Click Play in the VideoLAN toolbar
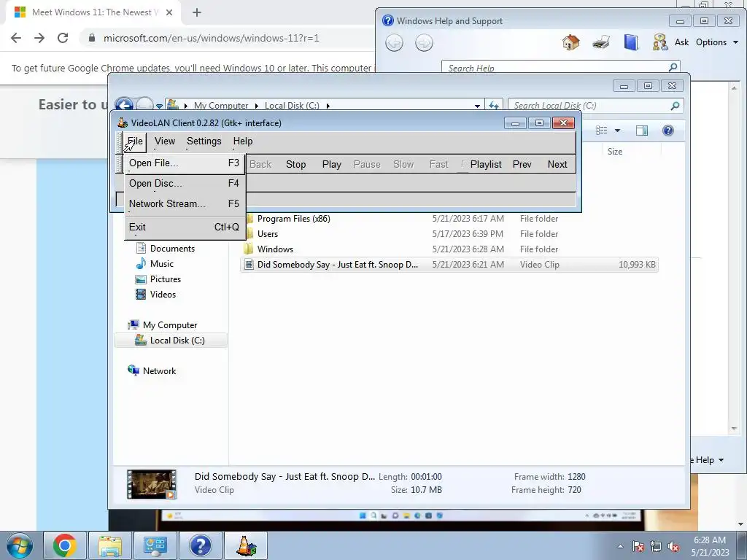 tap(332, 164)
